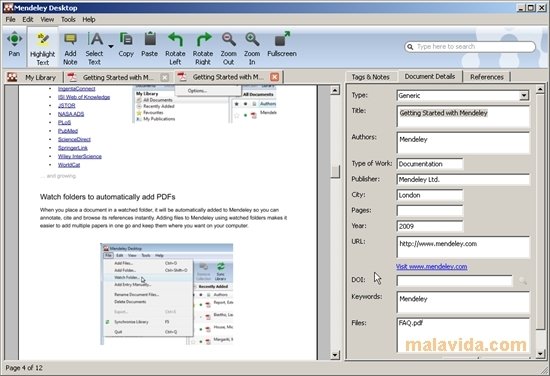The width and height of the screenshot is (550, 376).
Task: Zoom in on the document
Action: [252, 49]
